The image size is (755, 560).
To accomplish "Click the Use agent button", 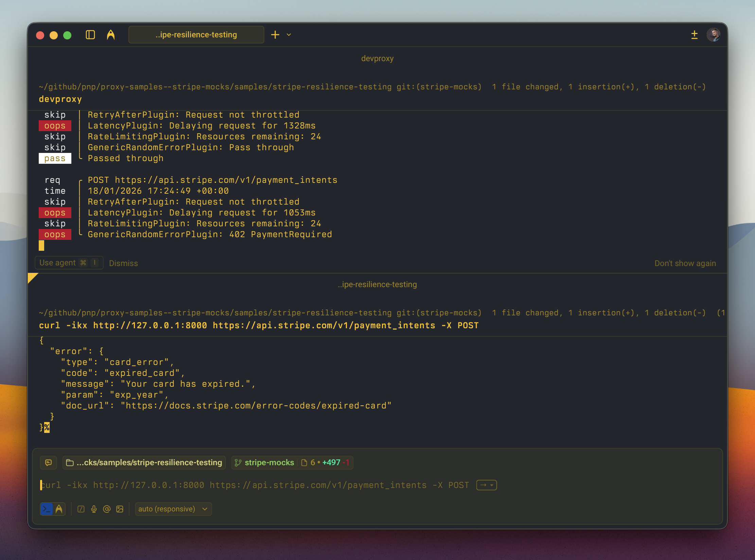I will pos(69,262).
